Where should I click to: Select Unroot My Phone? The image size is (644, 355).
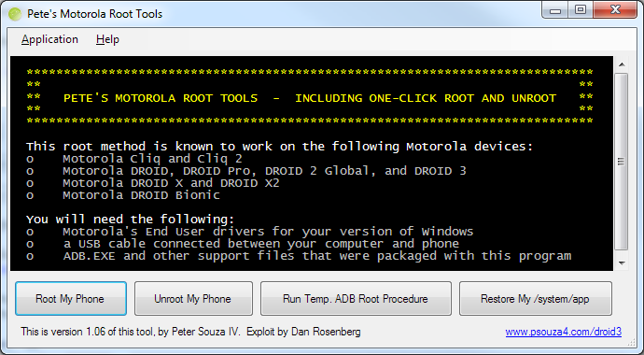coord(193,299)
